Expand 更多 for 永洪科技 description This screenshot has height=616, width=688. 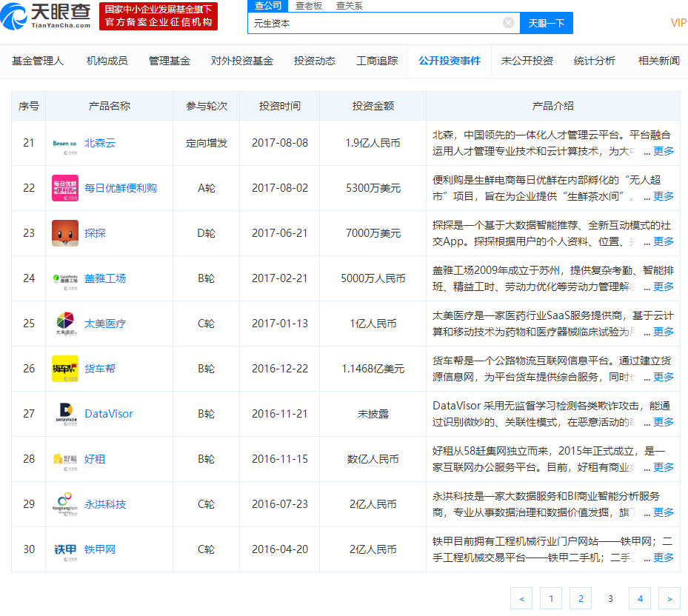[x=664, y=512]
